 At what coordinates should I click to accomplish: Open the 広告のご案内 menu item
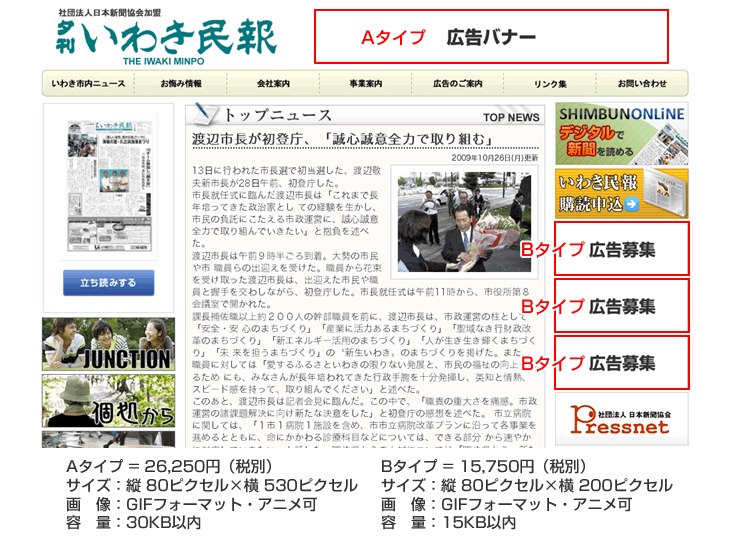(x=458, y=84)
